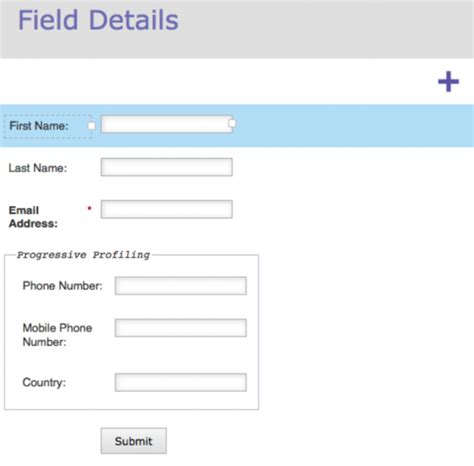This screenshot has height=466, width=474.
Task: Click the Email Address bold label
Action: [x=33, y=217]
